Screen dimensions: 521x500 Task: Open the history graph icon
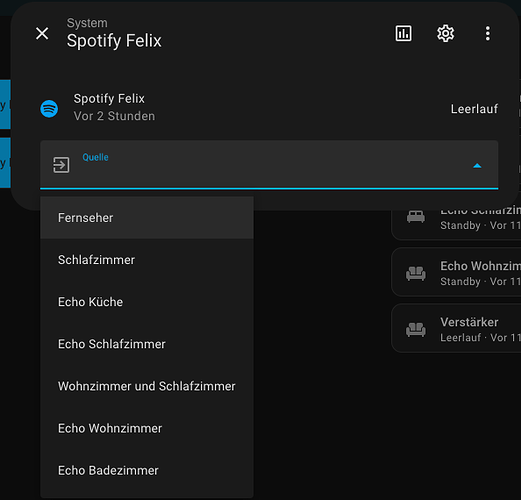click(x=403, y=33)
